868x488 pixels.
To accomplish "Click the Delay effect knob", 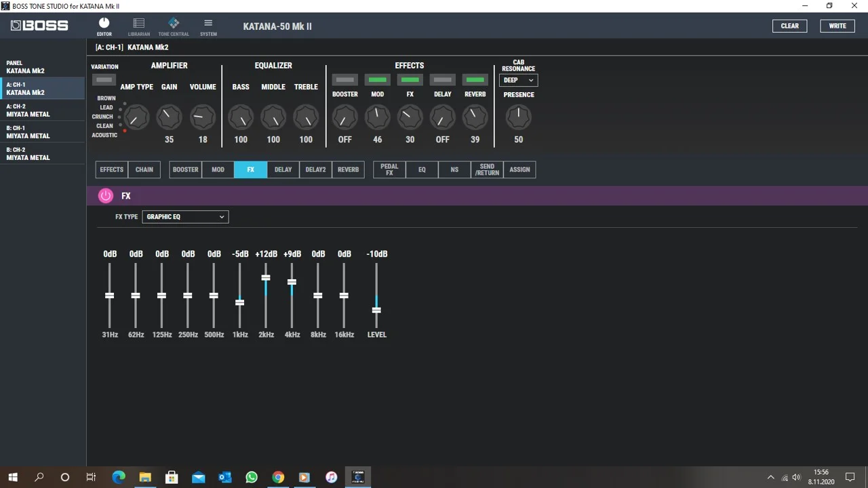I will click(442, 117).
